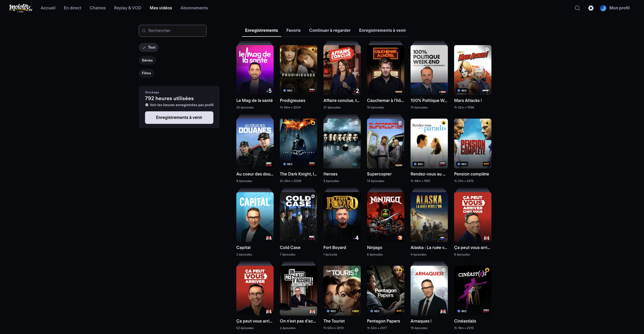This screenshot has width=644, height=334.
Task: Click the Pentagon Papers title text
Action: pos(383,321)
